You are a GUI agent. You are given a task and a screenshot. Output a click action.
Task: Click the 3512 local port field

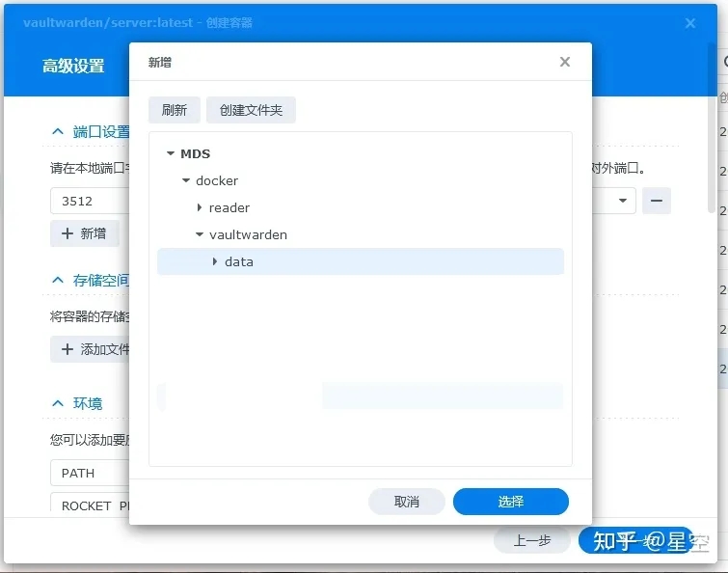coord(89,201)
